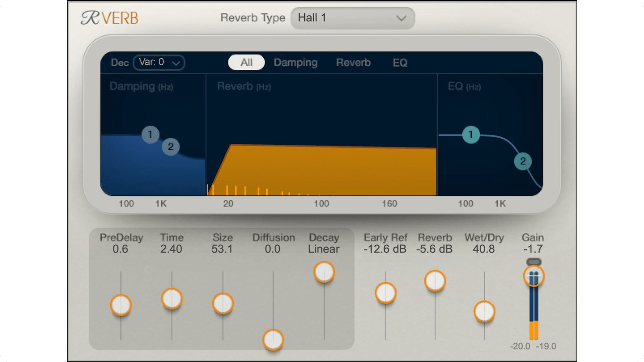Select Damping band node 2
The image size is (644, 362).
pos(171,146)
